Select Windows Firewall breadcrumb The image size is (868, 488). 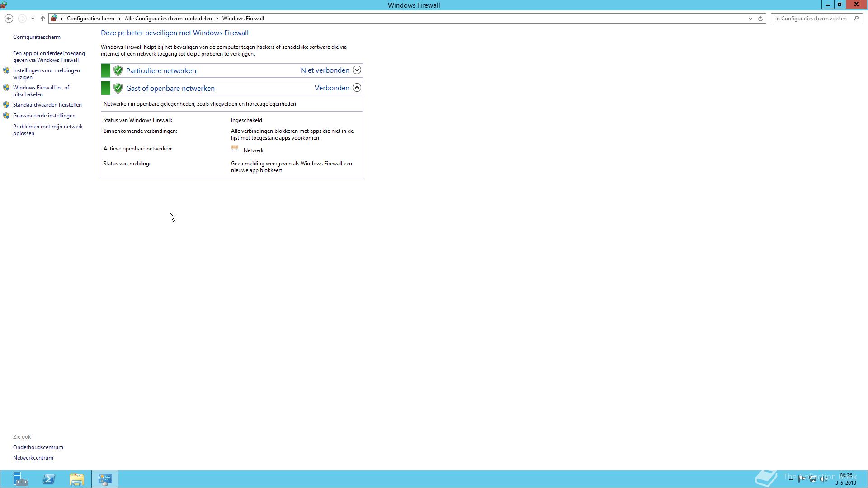click(243, 19)
